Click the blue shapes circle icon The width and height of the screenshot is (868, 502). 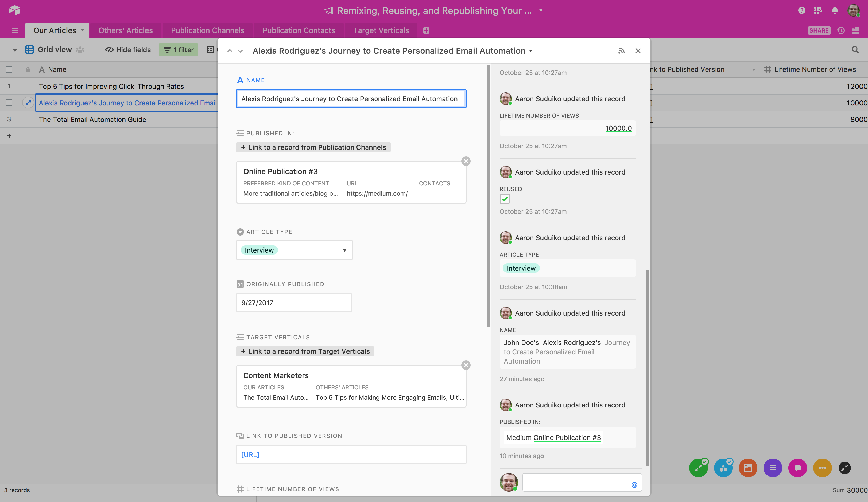coord(723,468)
